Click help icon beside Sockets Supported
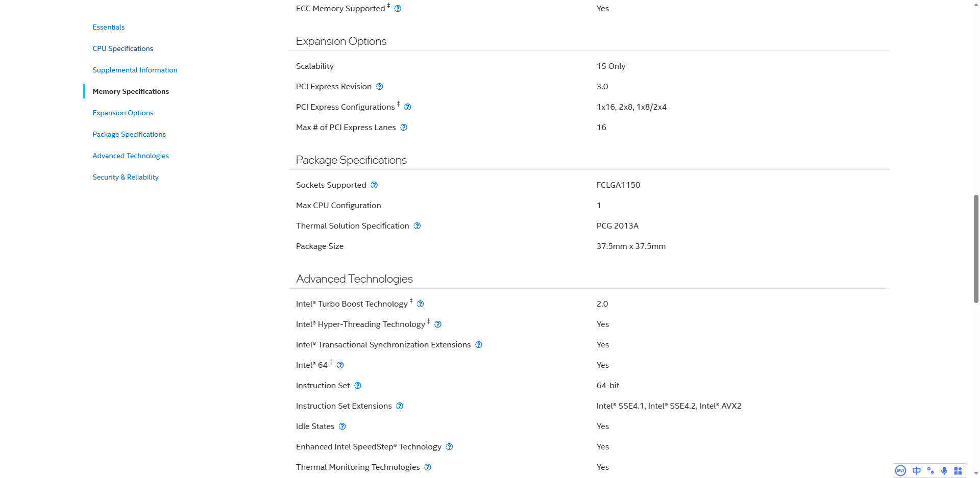Viewport: 980px width, 478px height. pos(374,185)
